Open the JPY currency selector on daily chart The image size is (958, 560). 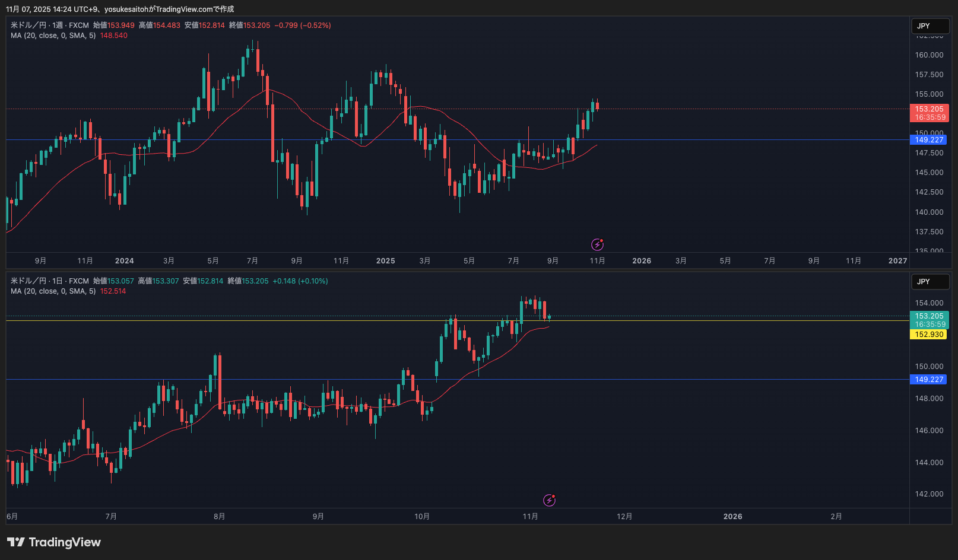pos(930,282)
